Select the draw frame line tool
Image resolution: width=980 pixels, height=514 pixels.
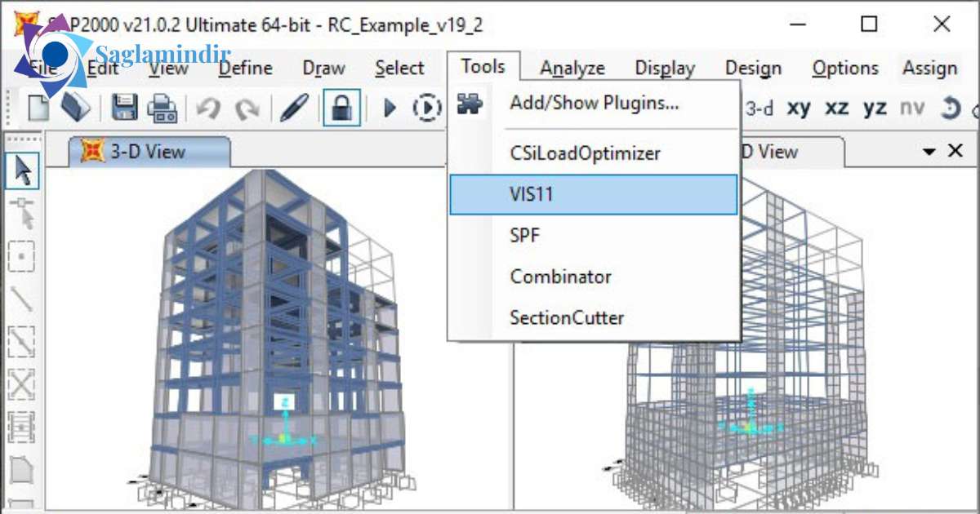22,299
